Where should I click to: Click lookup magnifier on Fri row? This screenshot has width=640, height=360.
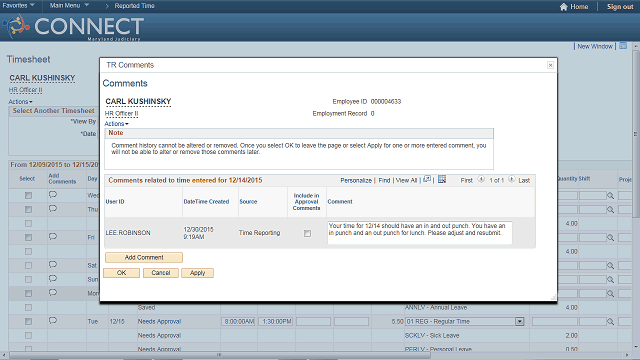(611, 238)
